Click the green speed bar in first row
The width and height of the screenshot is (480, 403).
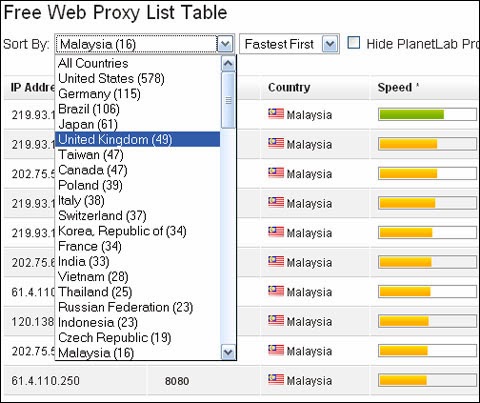(411, 115)
